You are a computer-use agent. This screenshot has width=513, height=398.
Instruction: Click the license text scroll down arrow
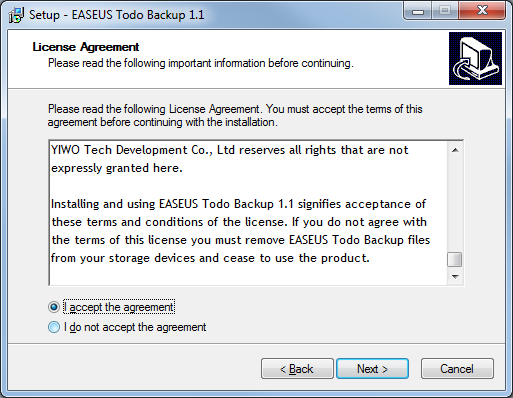(x=455, y=277)
